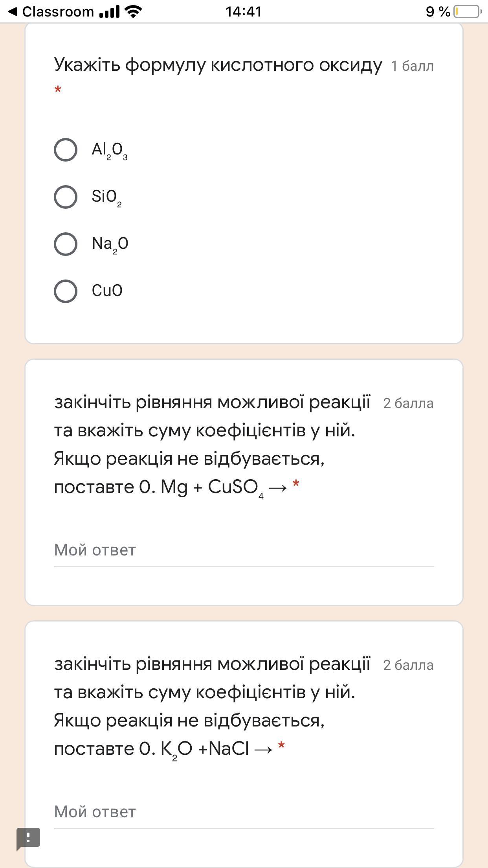
Task: Tap the '1 балл' points label
Action: pos(412,66)
